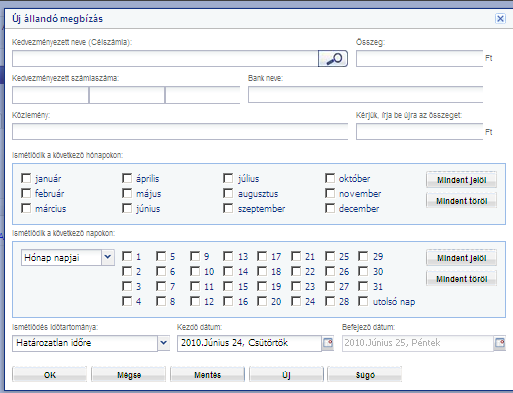Open the Határozatlan időre dropdown

[163, 343]
